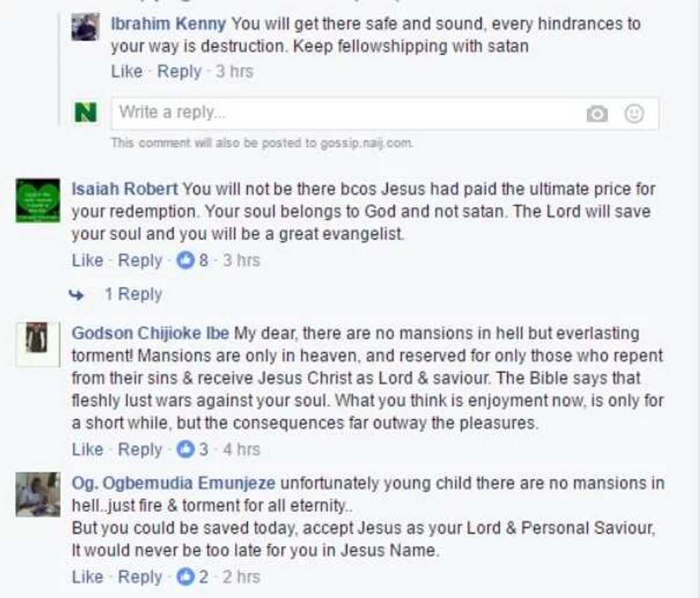This screenshot has width=700, height=598.
Task: Open the camera icon in the reply box
Action: (x=598, y=112)
